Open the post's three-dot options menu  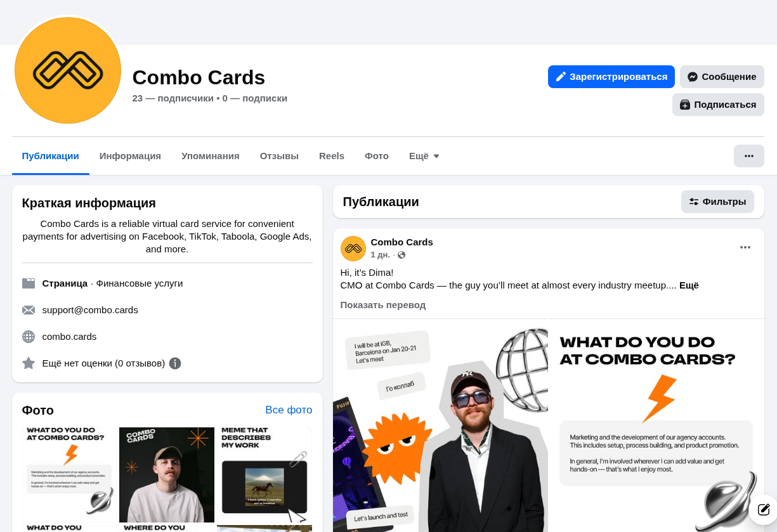745,247
